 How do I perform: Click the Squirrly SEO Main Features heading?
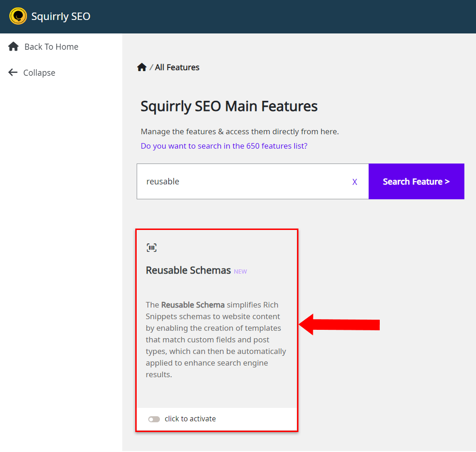[x=229, y=106]
